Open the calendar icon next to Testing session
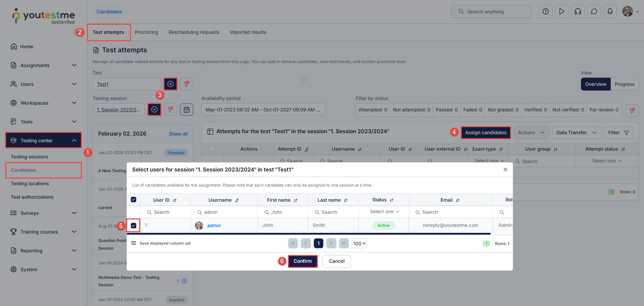 click(x=186, y=110)
